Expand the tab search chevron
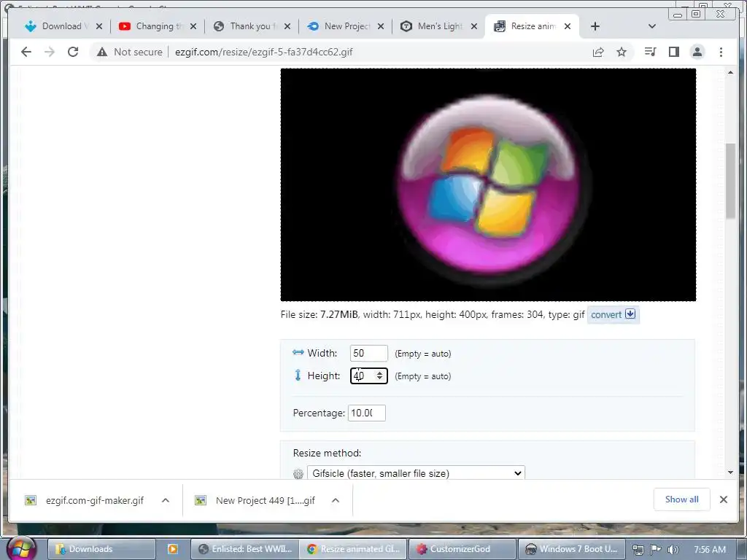747x560 pixels. [x=652, y=26]
